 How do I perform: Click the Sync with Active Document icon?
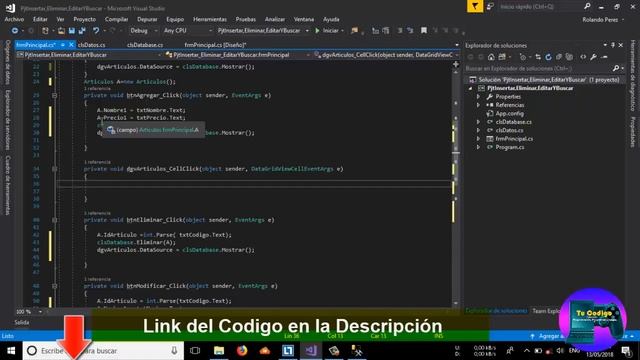[x=538, y=57]
